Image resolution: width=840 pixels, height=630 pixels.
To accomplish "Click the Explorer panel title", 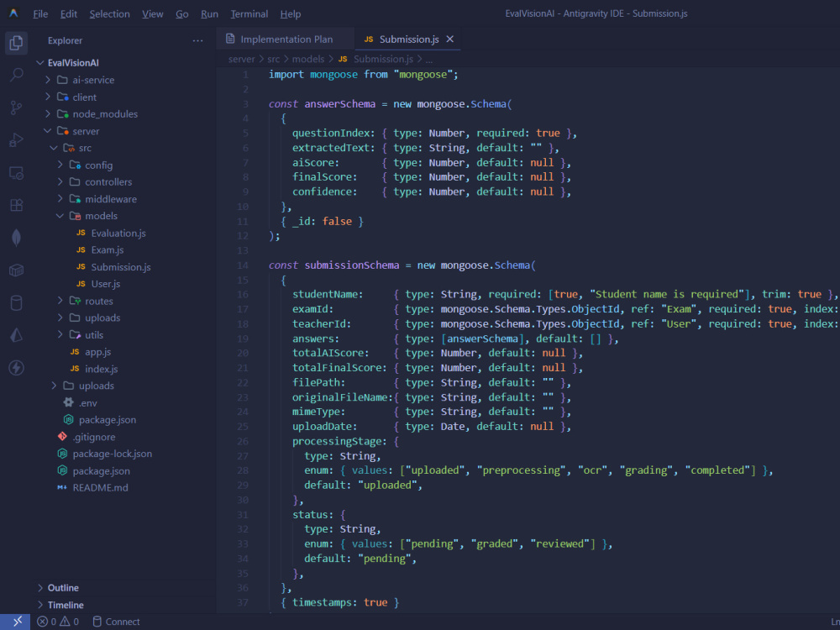I will click(65, 40).
